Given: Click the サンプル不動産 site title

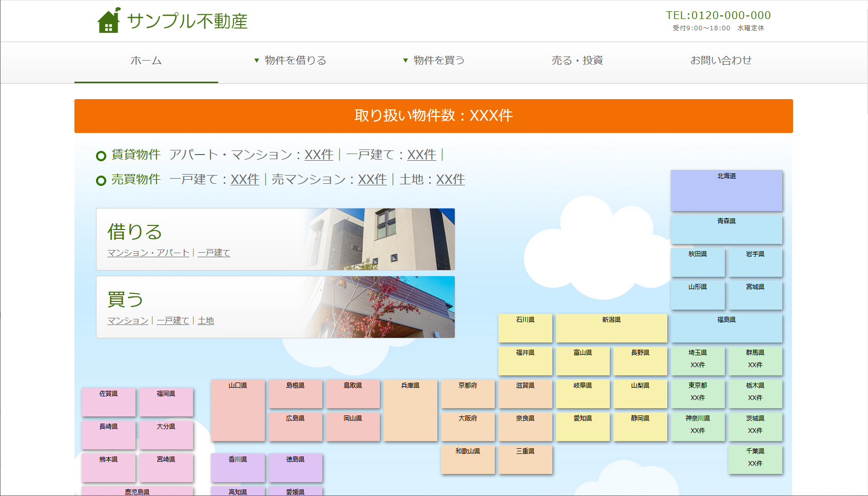Looking at the screenshot, I should pos(187,21).
